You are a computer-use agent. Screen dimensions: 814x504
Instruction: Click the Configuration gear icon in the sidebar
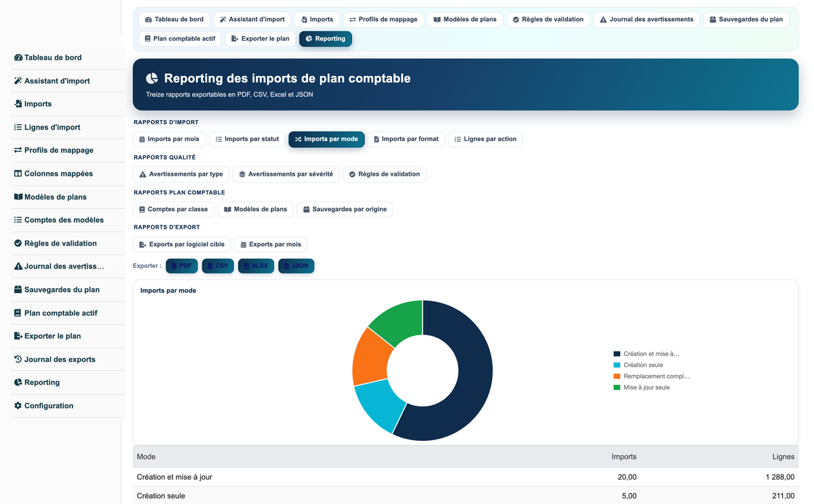point(18,406)
